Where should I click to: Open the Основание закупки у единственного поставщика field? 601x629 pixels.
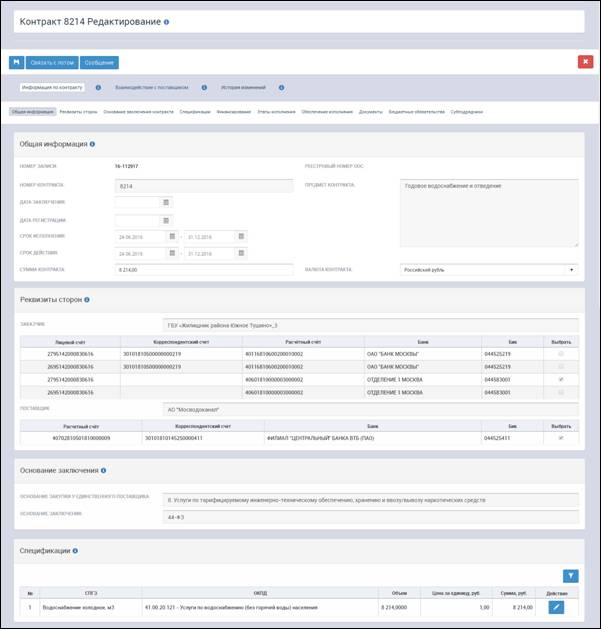(x=370, y=500)
